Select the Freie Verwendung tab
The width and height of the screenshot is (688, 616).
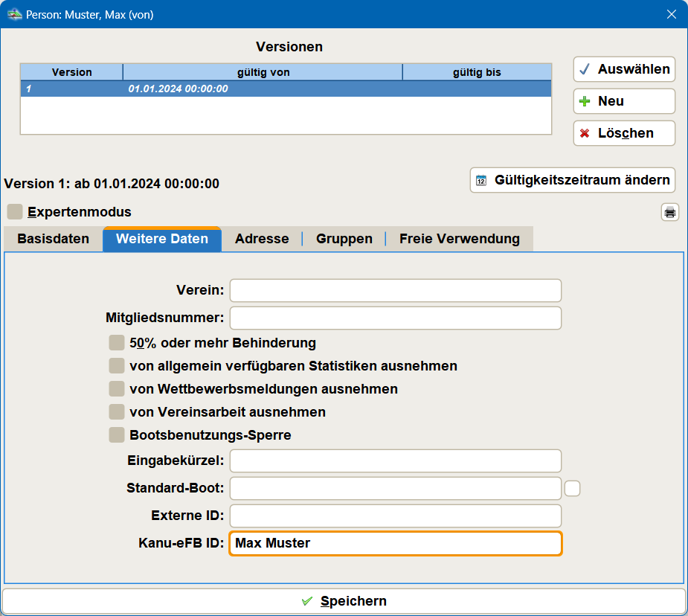[x=459, y=240]
